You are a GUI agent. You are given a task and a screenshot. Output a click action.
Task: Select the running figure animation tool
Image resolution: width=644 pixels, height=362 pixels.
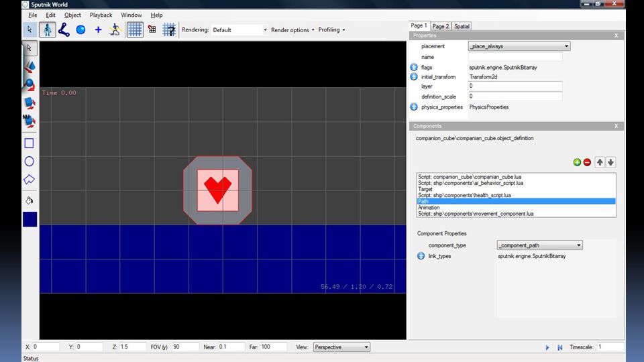tap(115, 29)
